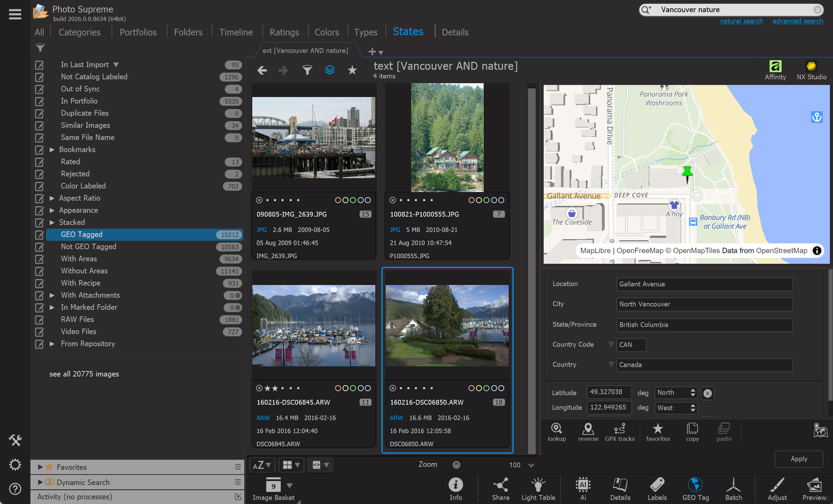The width and height of the screenshot is (833, 504).
Task: Select the 160216-DSC06845.ARW thumbnail
Action: coord(314,325)
